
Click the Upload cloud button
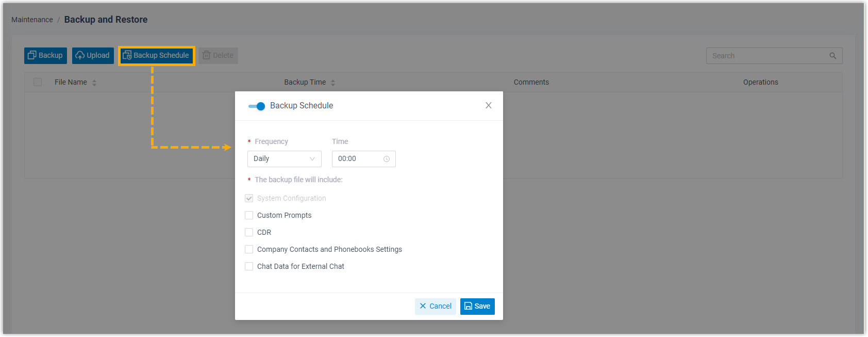[93, 56]
